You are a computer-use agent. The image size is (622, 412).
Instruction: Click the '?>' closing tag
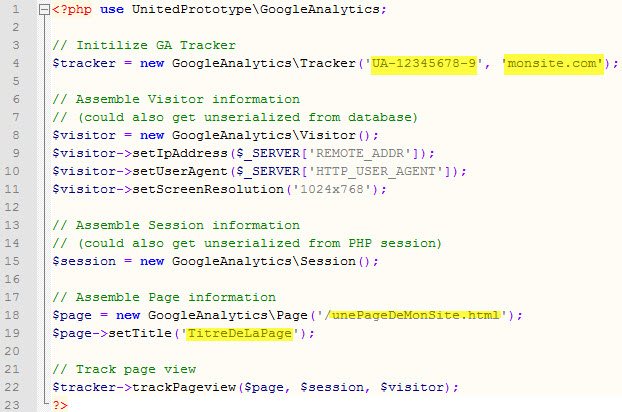60,405
